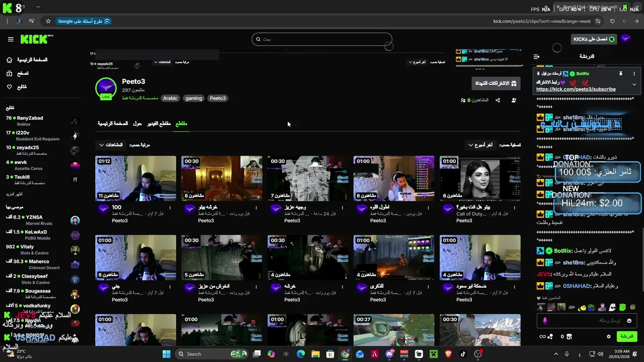The image size is (644, 362).
Task: Open the 00:30 clip with 8 viewers
Action: click(221, 178)
